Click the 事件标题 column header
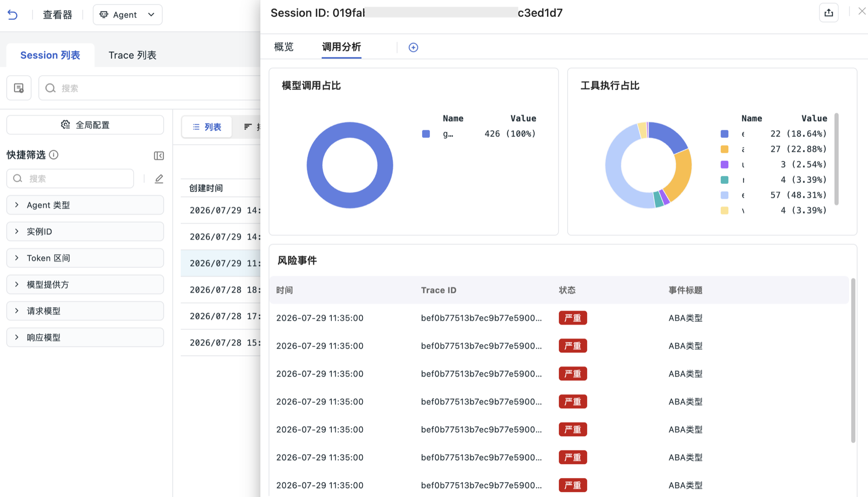The image size is (868, 497). click(685, 290)
